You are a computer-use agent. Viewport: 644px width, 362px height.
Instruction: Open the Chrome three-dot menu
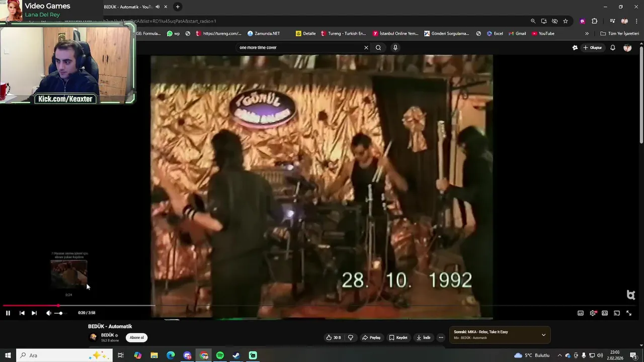[x=636, y=21]
